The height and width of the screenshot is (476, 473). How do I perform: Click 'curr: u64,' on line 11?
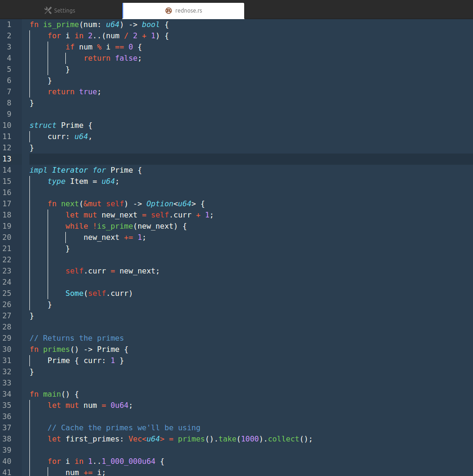70,137
